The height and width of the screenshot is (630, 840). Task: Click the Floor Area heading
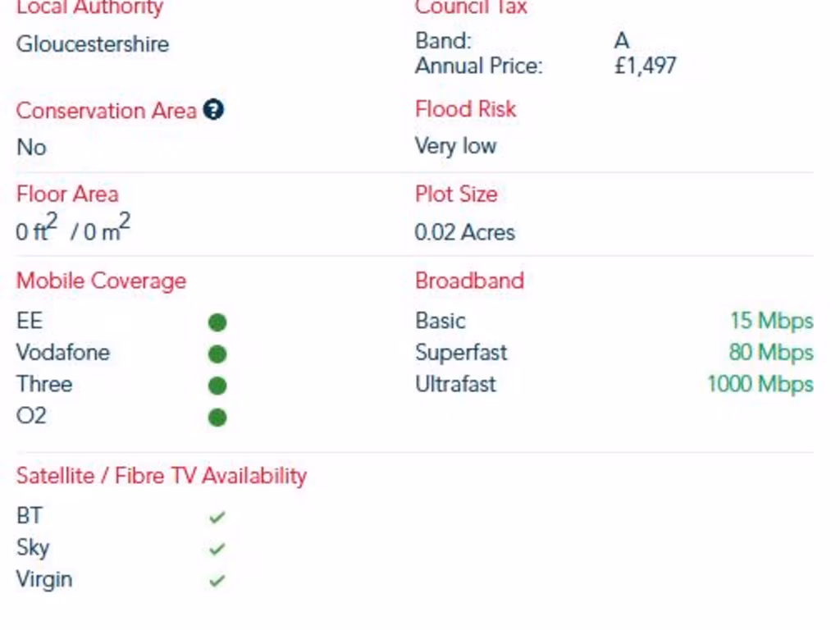click(x=67, y=194)
